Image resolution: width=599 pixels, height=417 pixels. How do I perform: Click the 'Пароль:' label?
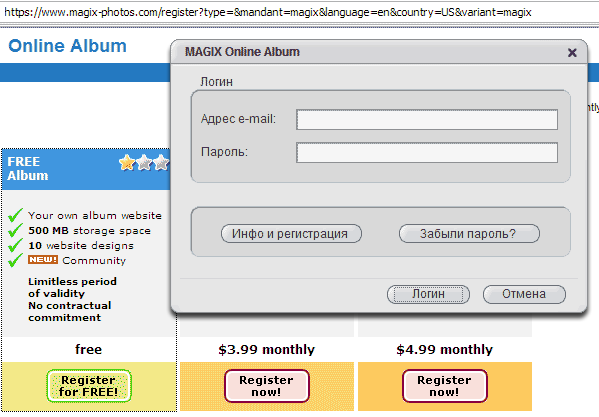click(225, 152)
